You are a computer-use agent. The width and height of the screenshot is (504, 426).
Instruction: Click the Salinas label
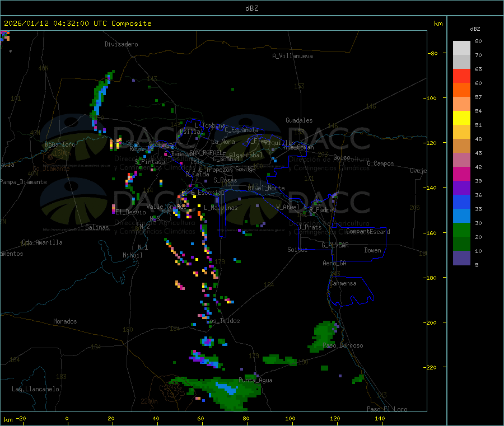(x=97, y=227)
